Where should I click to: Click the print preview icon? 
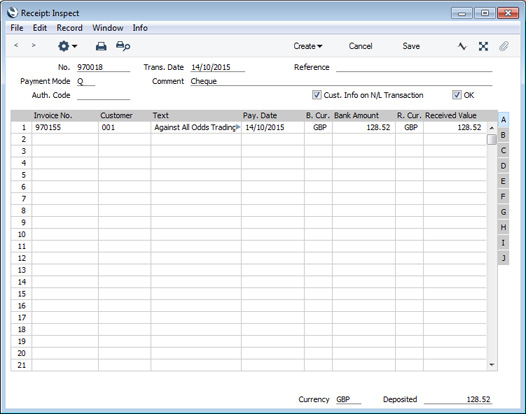click(123, 46)
